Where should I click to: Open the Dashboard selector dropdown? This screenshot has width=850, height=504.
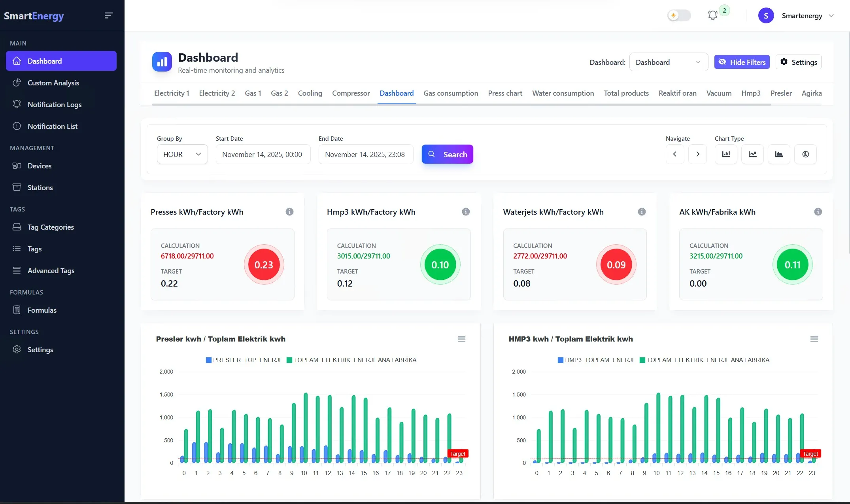pos(668,62)
